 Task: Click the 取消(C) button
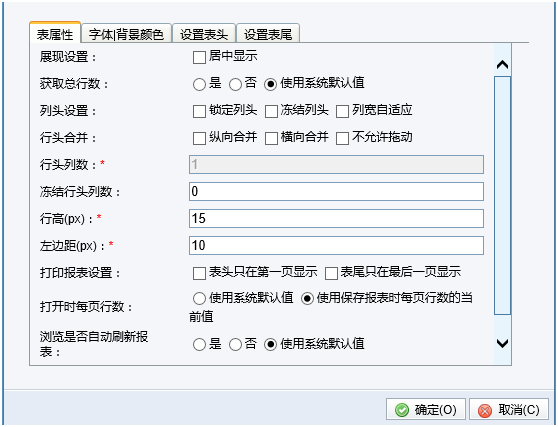(509, 410)
